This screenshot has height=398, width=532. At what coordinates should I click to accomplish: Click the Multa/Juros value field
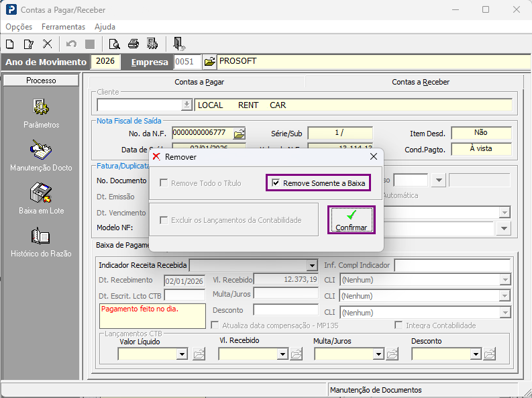pyautogui.click(x=286, y=294)
